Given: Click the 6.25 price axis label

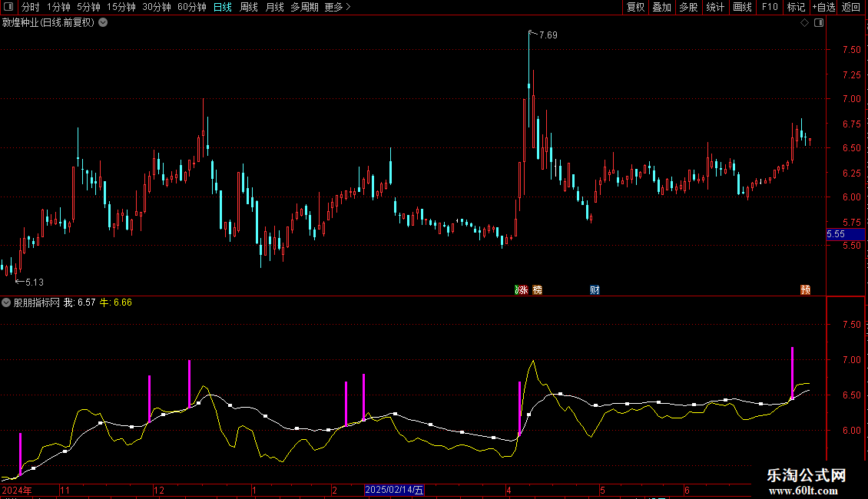Looking at the screenshot, I should (851, 173).
